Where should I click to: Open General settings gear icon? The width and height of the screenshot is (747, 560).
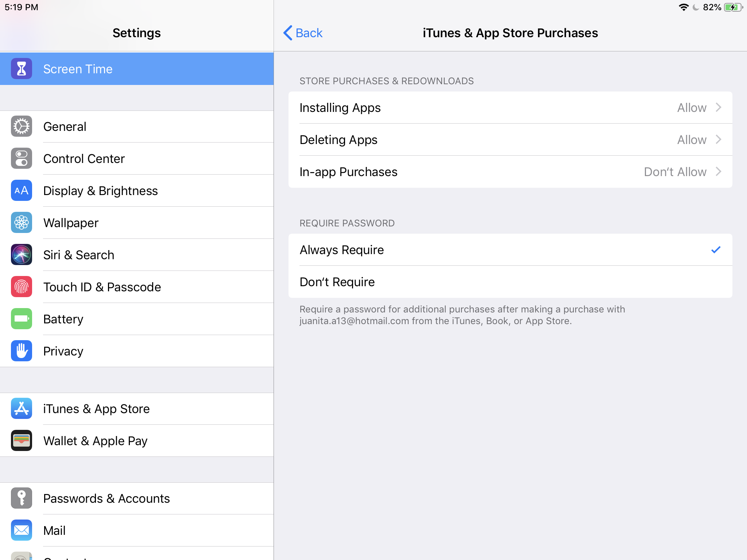22,127
